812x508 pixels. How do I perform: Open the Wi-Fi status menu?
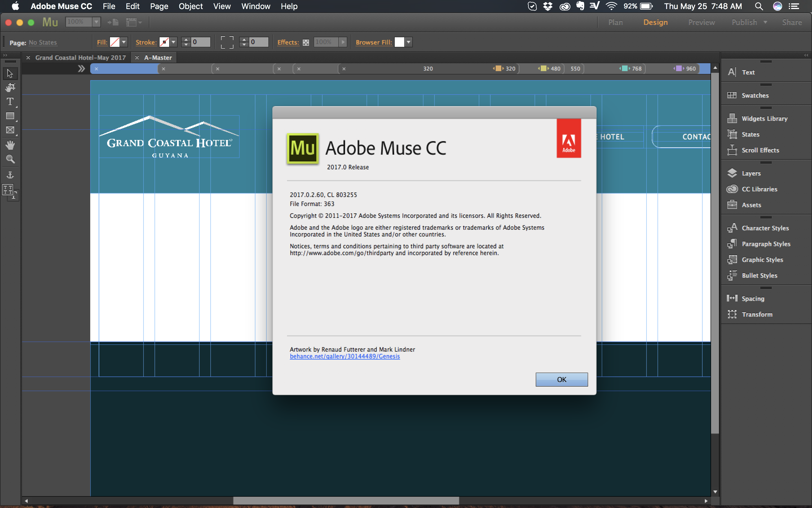[611, 6]
